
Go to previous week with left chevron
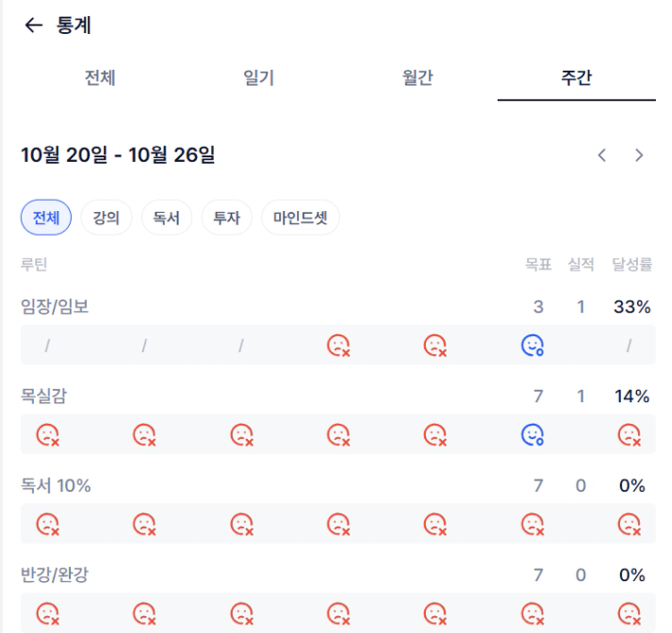tap(602, 155)
